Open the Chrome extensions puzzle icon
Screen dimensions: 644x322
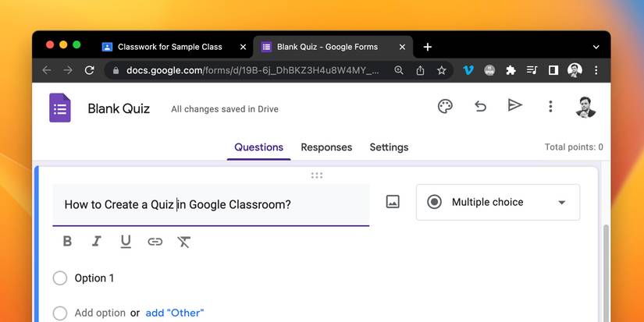coord(511,70)
